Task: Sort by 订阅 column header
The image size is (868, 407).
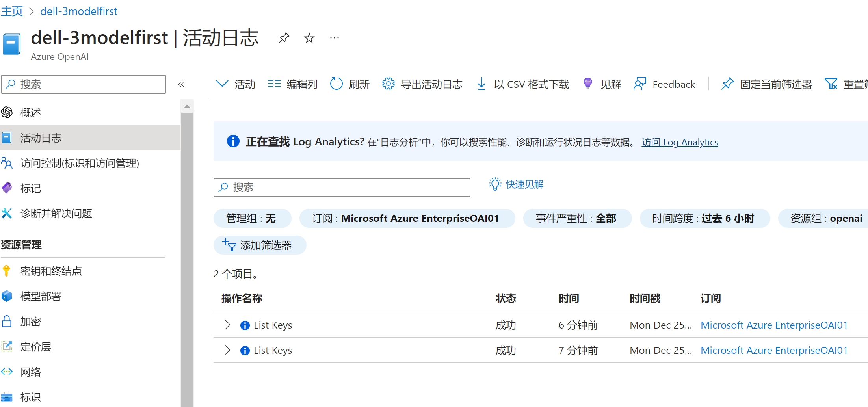Action: click(711, 298)
